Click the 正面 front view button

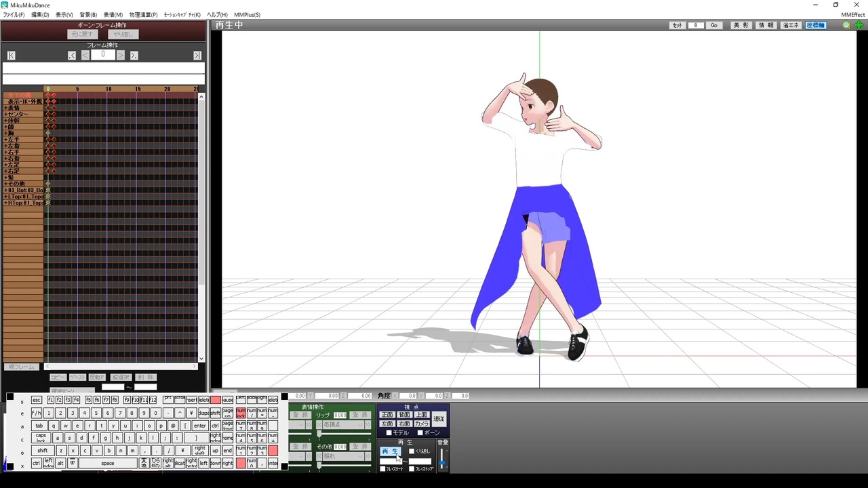click(x=387, y=415)
